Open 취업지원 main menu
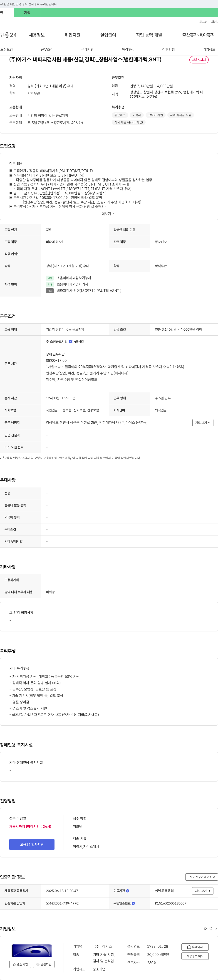Image resolution: width=218 pixels, height=980 pixels. (72, 35)
